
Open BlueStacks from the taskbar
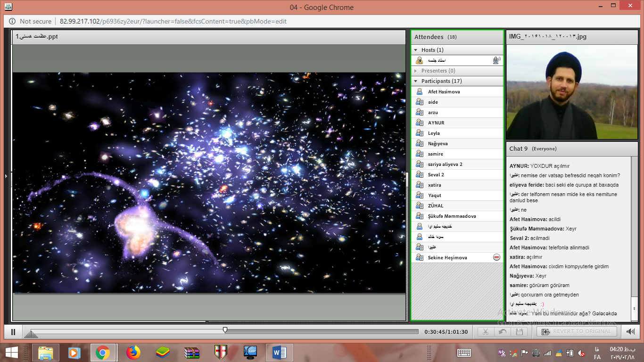163,352
